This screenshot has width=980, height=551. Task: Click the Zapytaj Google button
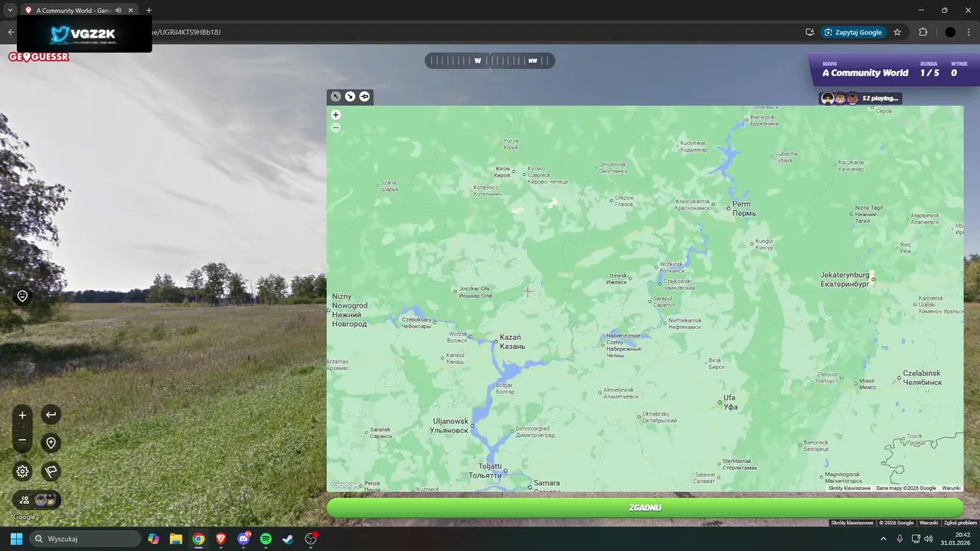853,32
